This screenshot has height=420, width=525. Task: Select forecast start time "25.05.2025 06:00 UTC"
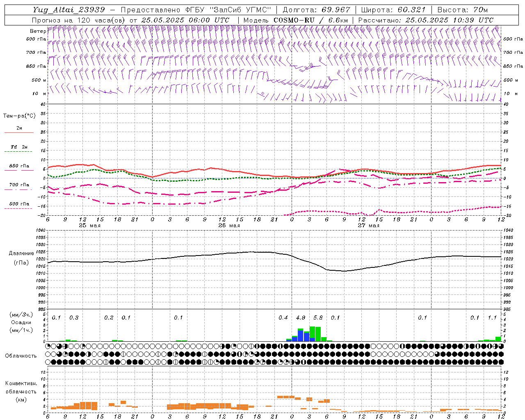point(185,20)
